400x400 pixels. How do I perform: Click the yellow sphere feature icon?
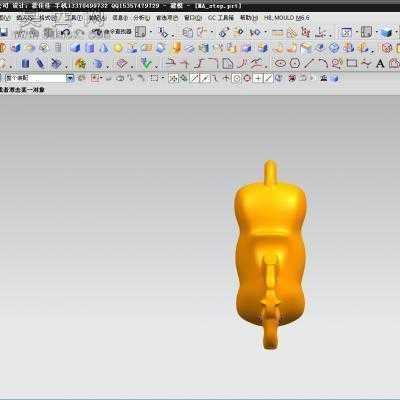coord(118,48)
